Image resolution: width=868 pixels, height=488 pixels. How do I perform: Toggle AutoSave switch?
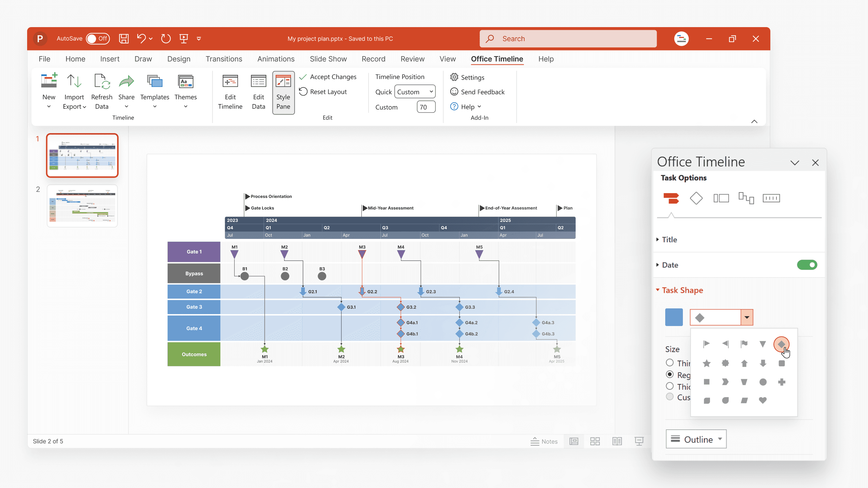[98, 39]
